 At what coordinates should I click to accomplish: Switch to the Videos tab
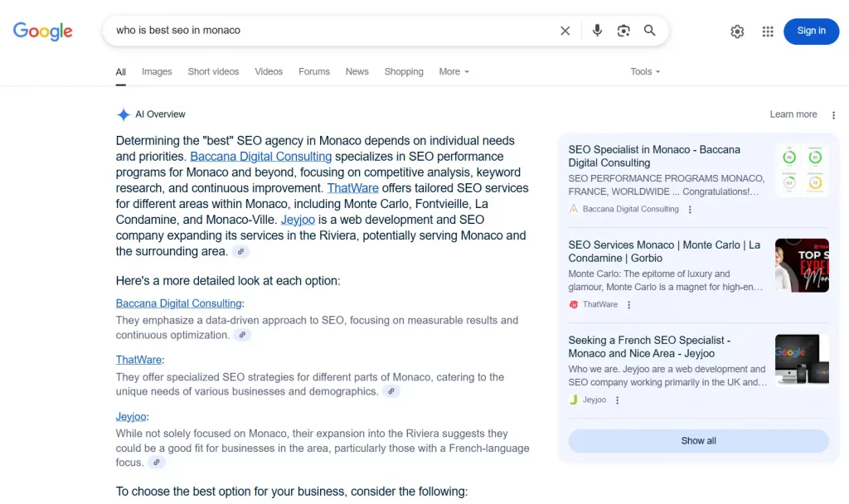pyautogui.click(x=269, y=71)
